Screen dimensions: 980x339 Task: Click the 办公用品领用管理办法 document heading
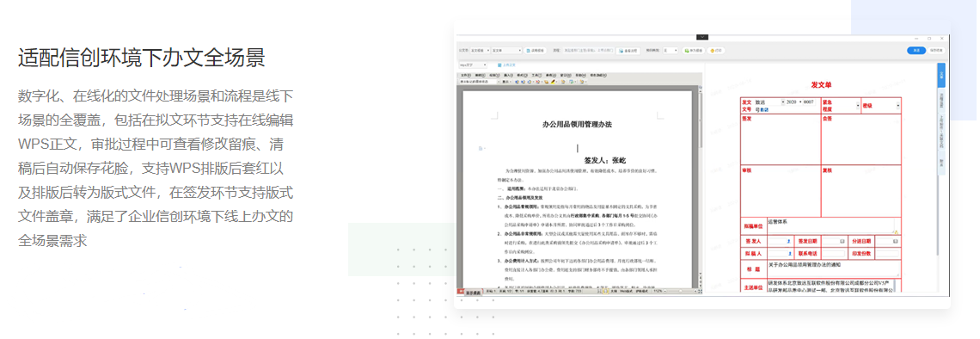pos(577,124)
